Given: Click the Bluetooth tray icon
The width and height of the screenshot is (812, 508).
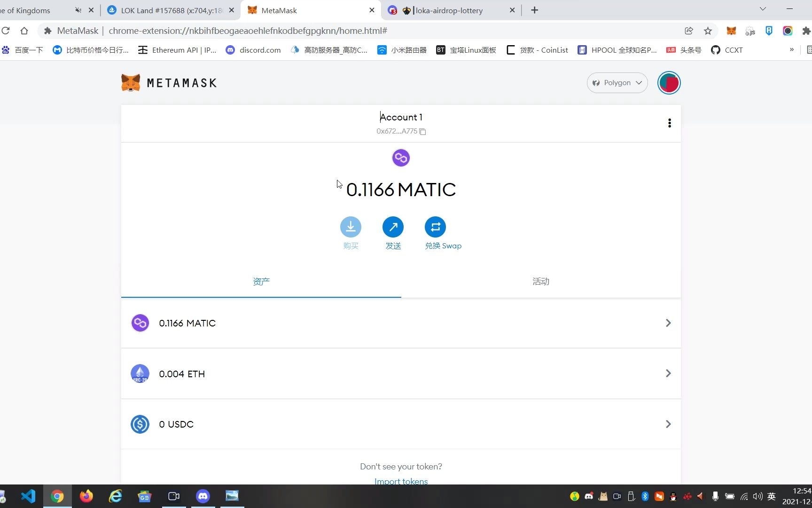Looking at the screenshot, I should (x=645, y=496).
